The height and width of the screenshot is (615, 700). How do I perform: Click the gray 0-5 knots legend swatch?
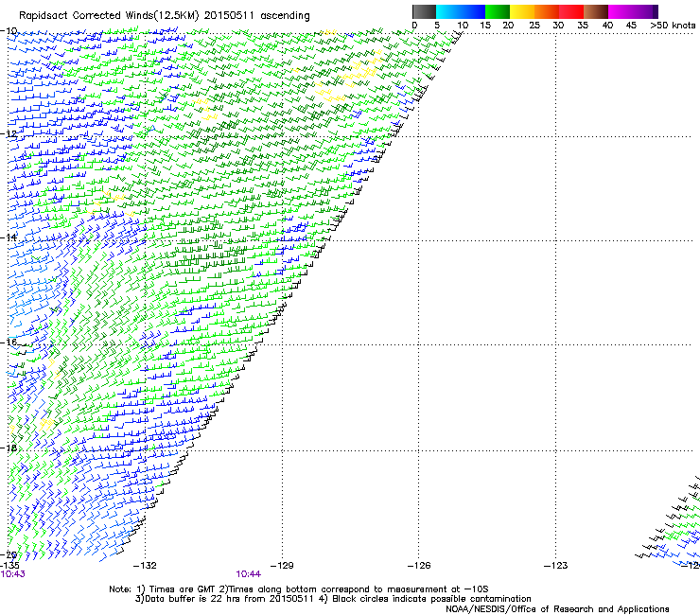coord(424,11)
